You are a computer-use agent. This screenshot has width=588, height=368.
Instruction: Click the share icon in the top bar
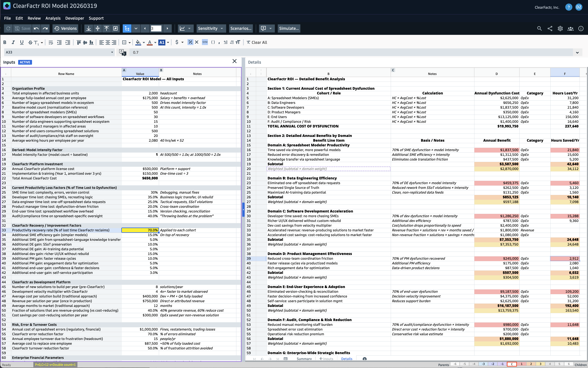(550, 28)
